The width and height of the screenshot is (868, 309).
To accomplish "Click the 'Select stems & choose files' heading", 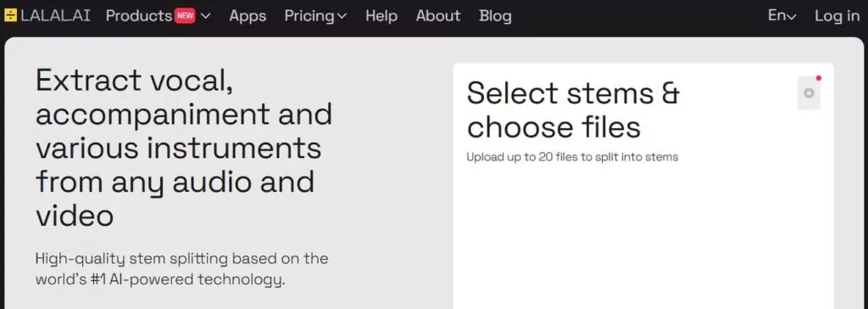I will [x=573, y=110].
